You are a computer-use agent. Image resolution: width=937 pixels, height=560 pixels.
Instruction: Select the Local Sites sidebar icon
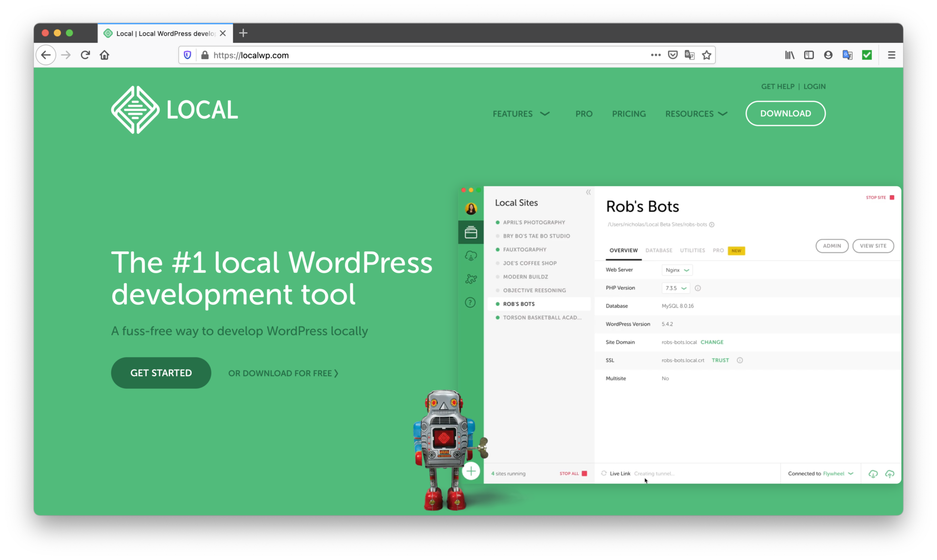tap(471, 232)
